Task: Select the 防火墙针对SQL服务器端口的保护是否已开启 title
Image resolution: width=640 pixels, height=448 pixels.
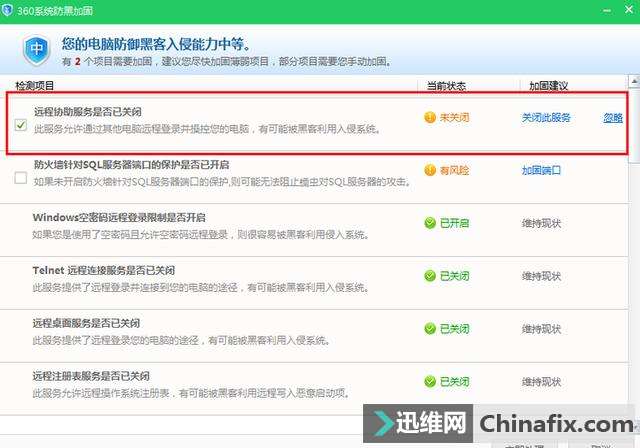Action: click(x=131, y=165)
